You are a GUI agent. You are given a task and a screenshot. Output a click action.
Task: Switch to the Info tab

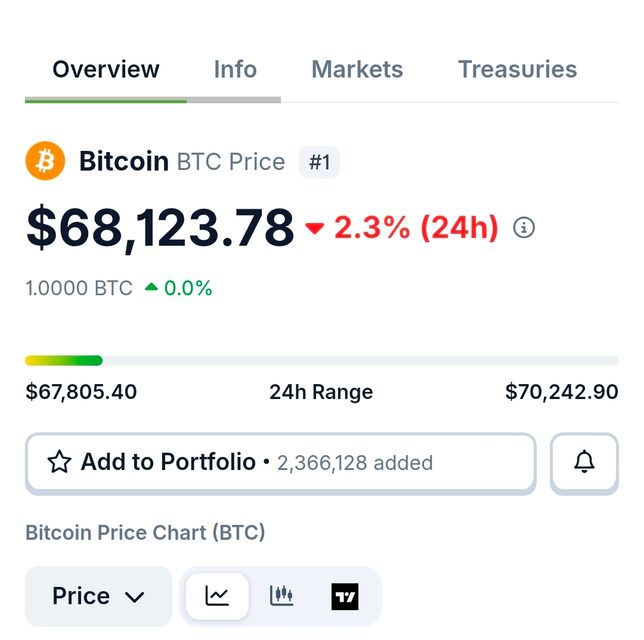pyautogui.click(x=235, y=69)
